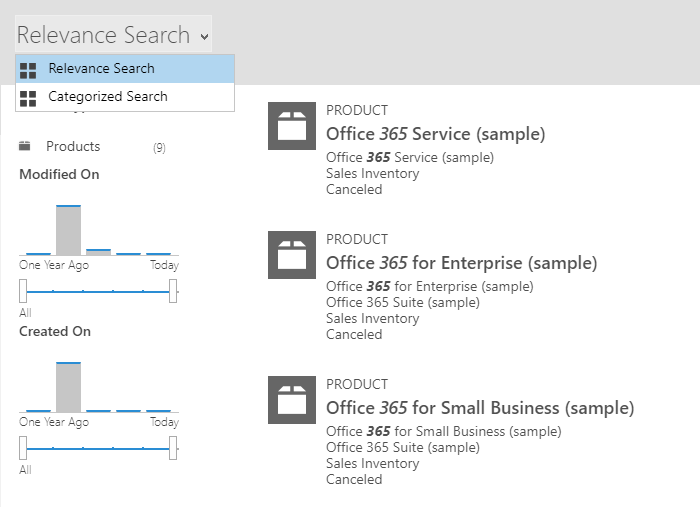
Task: Click the Categorized Search grid icon
Action: pos(28,98)
